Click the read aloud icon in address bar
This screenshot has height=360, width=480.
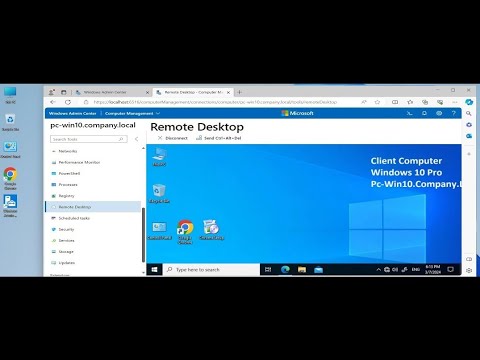364,102
